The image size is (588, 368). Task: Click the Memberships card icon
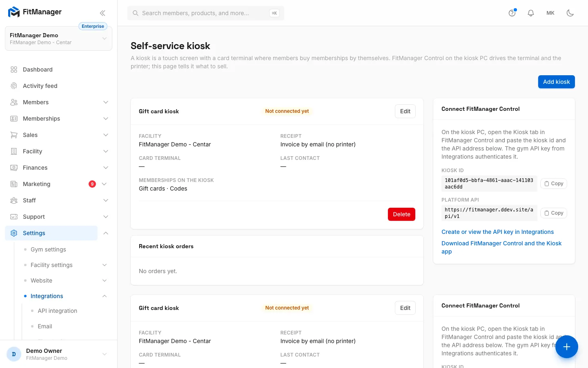pyautogui.click(x=14, y=119)
